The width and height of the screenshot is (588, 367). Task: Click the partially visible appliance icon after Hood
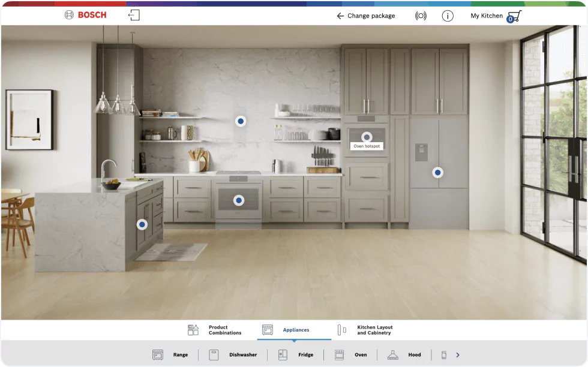click(x=444, y=354)
